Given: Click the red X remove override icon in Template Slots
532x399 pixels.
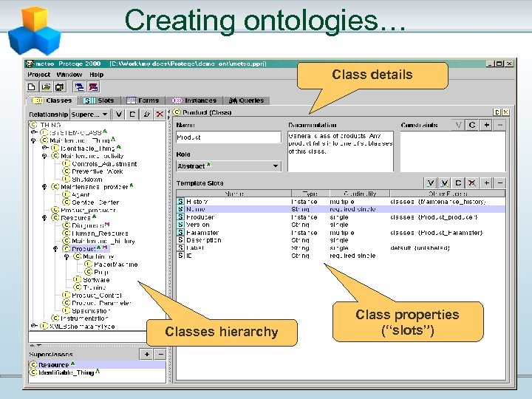Looking at the screenshot, I should point(471,183).
